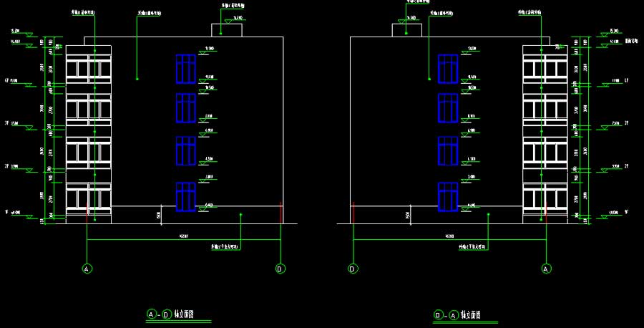Select base wall height dimension in D-A elevation

coord(408,215)
